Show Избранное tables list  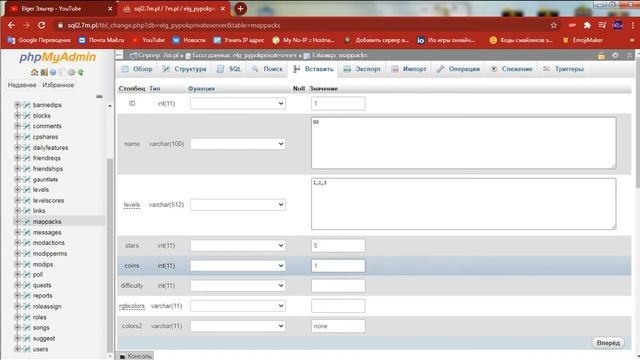tap(58, 85)
